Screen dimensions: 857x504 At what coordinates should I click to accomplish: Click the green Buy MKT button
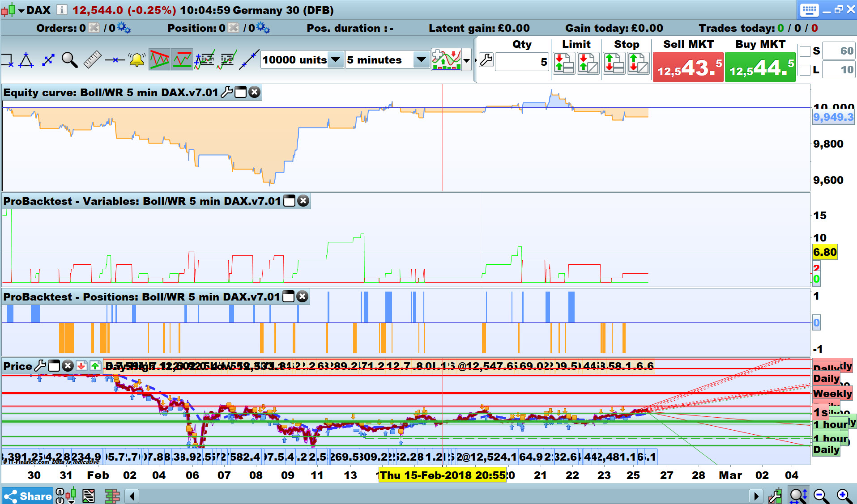[x=760, y=67]
